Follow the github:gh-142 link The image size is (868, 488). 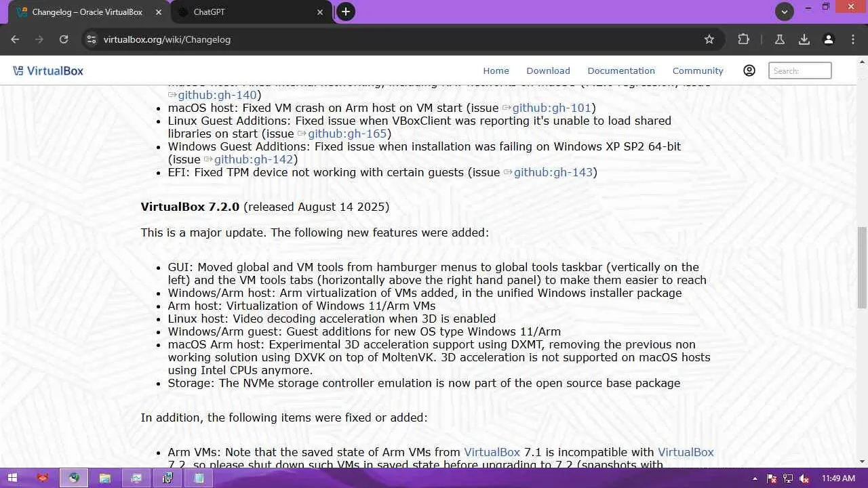(x=254, y=159)
